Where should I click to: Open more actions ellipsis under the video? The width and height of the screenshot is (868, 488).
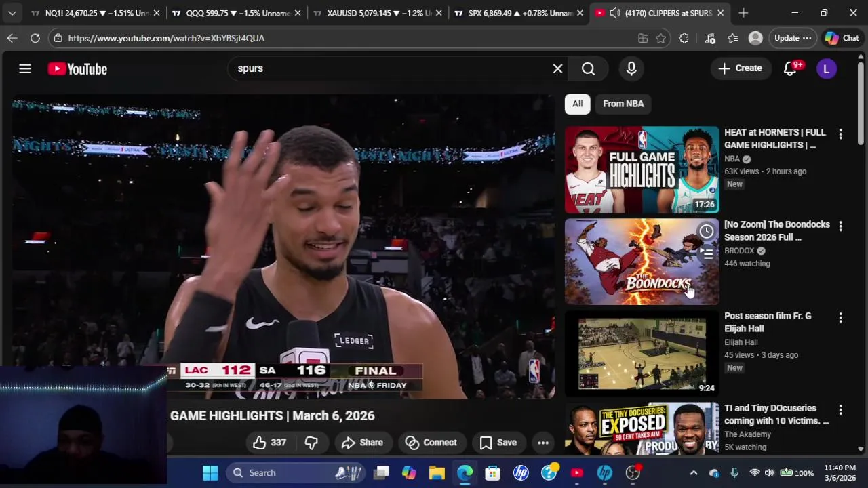[543, 443]
